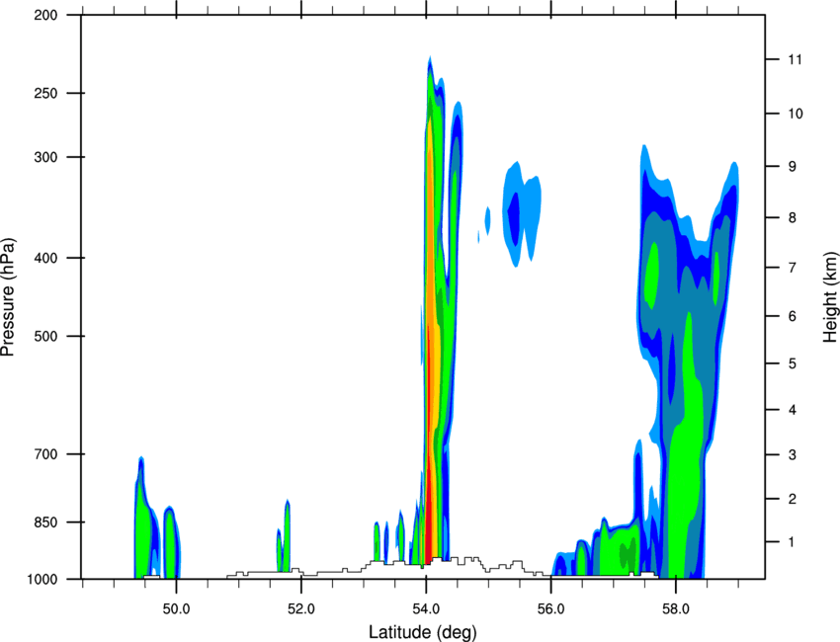Click the 54.0 latitude tick label
840x642 pixels.
click(427, 609)
